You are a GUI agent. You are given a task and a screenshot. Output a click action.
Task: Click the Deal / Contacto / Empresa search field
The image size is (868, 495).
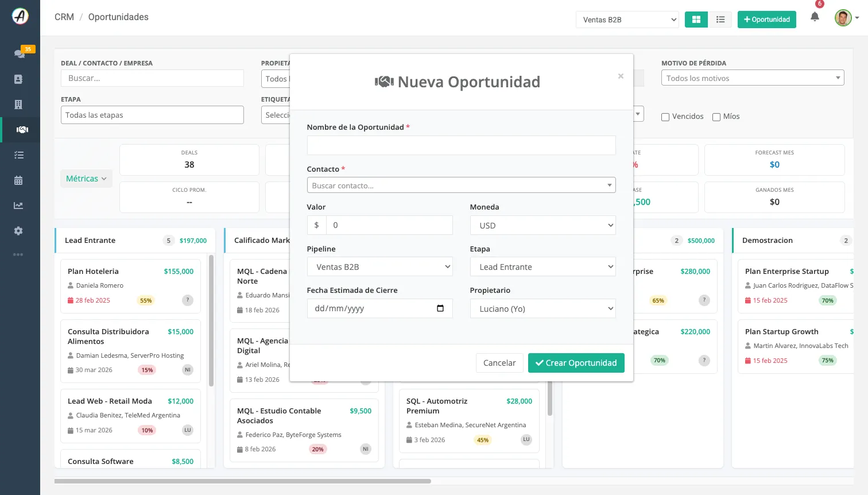pyautogui.click(x=152, y=78)
